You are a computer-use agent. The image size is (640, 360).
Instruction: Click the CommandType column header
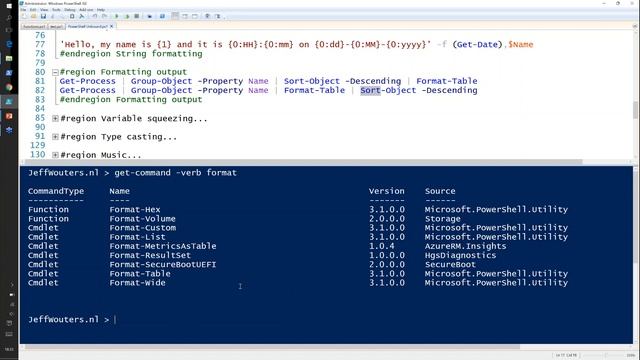[x=56, y=191]
